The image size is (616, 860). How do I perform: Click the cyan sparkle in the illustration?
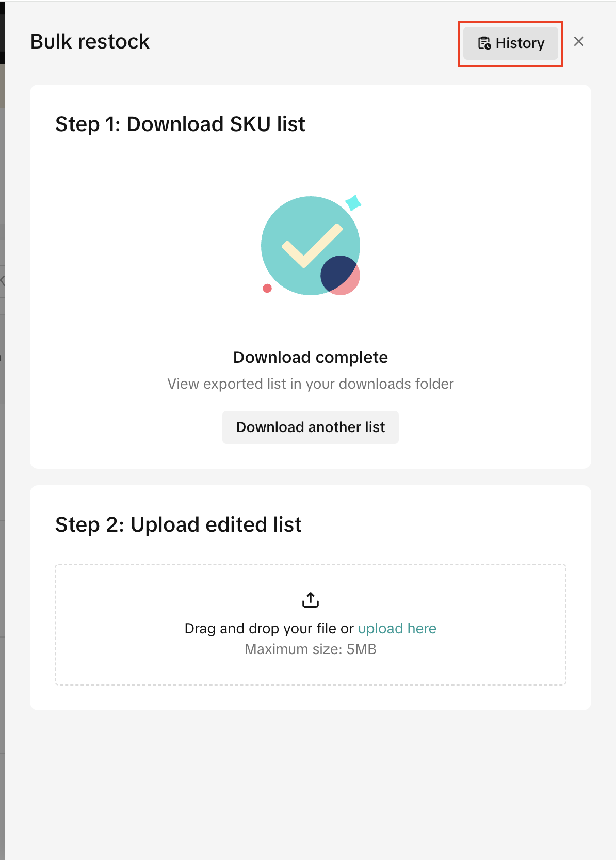353,203
